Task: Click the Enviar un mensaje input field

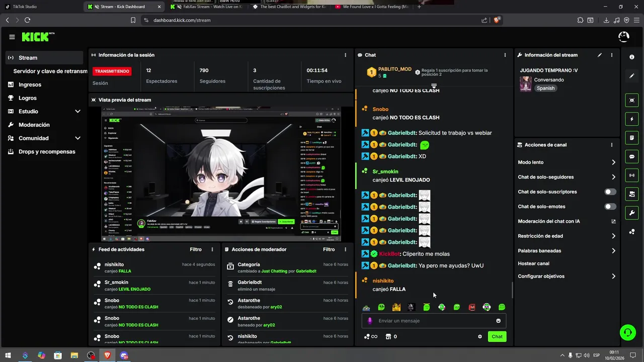Action: pos(434,321)
